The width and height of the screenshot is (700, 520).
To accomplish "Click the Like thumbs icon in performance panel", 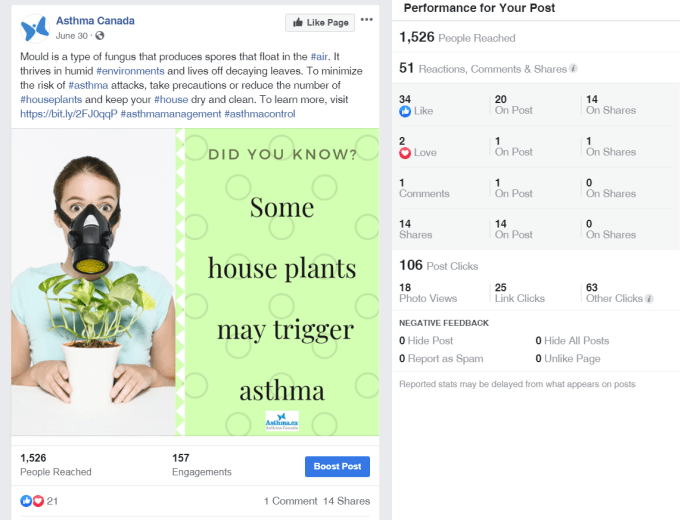I will pos(405,111).
